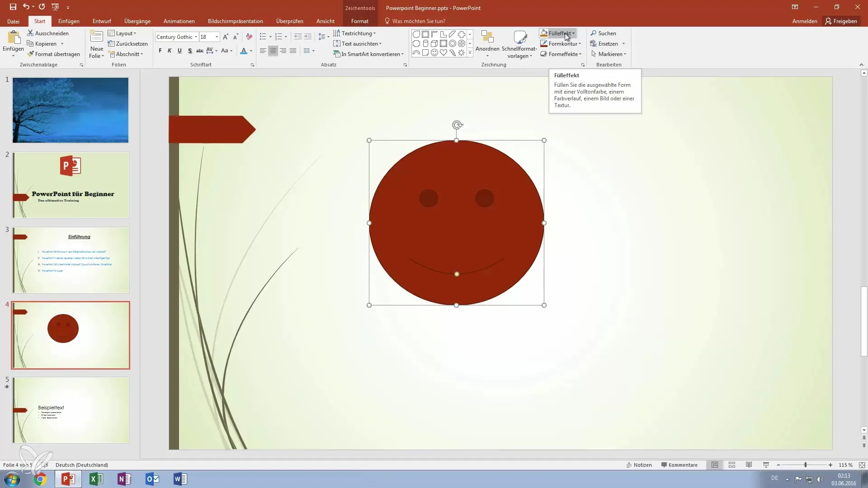
Task: Toggle bold formatting (F)
Action: (x=160, y=51)
